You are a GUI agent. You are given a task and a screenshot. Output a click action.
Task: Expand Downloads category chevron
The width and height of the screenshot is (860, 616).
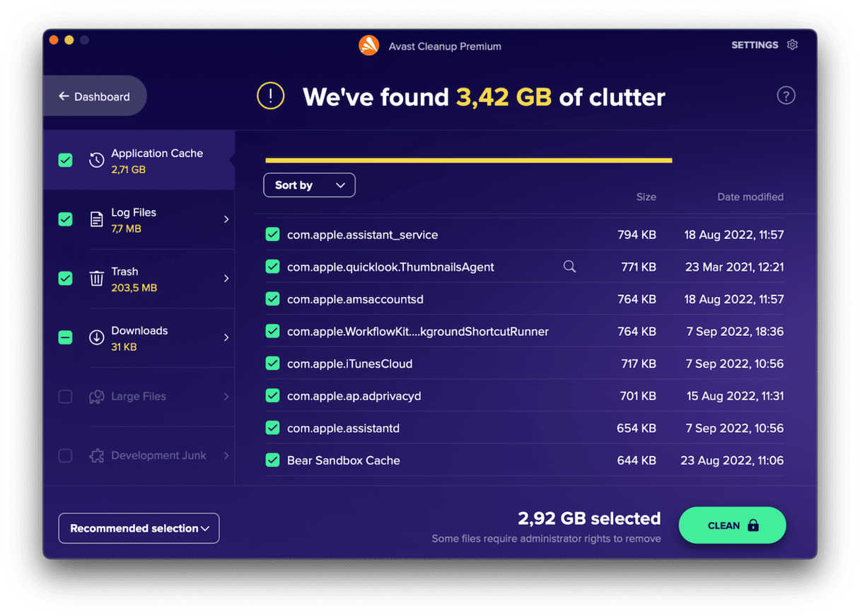(226, 338)
